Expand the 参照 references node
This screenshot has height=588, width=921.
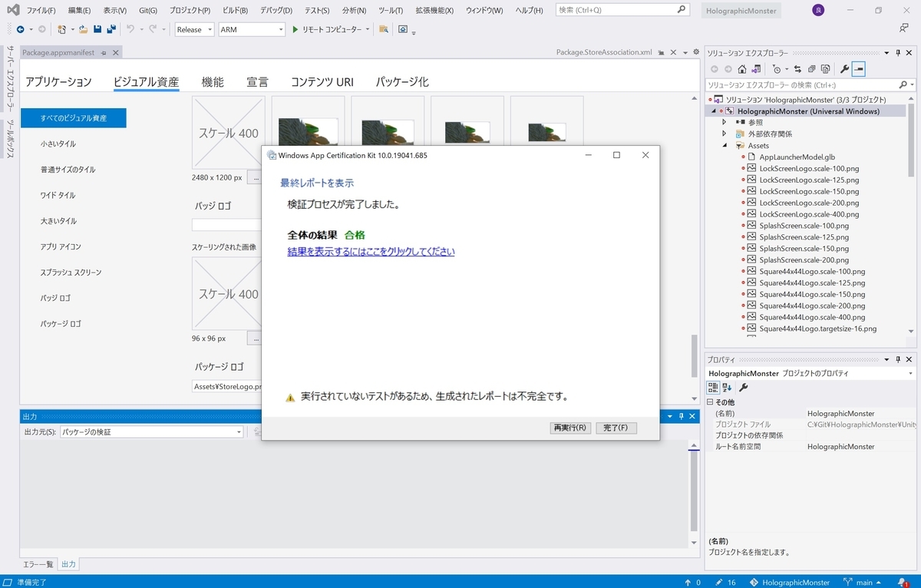click(x=724, y=122)
